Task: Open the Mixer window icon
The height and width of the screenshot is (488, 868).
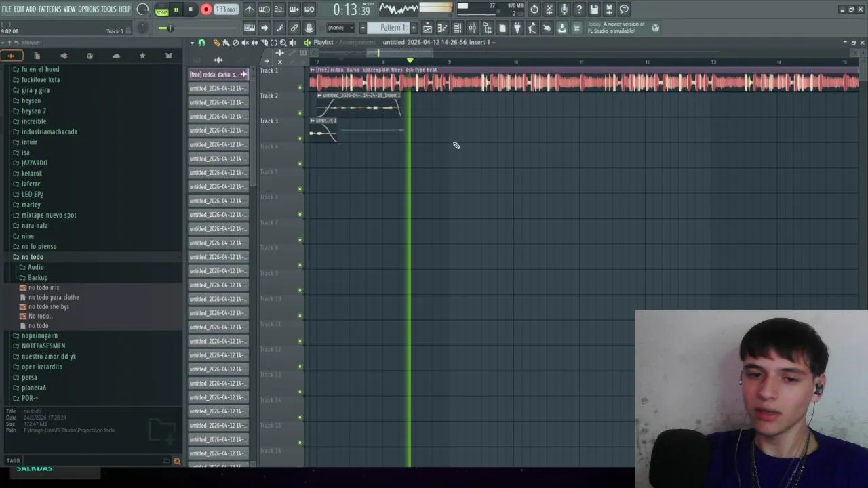Action: pyautogui.click(x=472, y=28)
